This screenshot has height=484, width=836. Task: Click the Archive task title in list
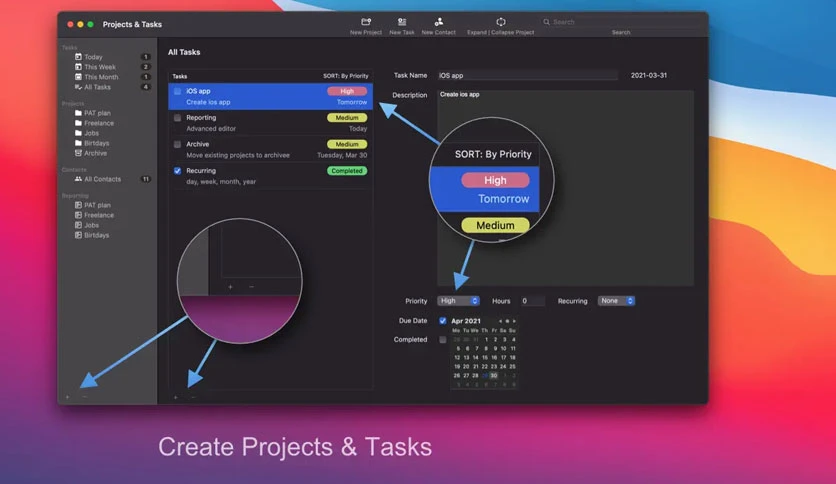point(197,144)
